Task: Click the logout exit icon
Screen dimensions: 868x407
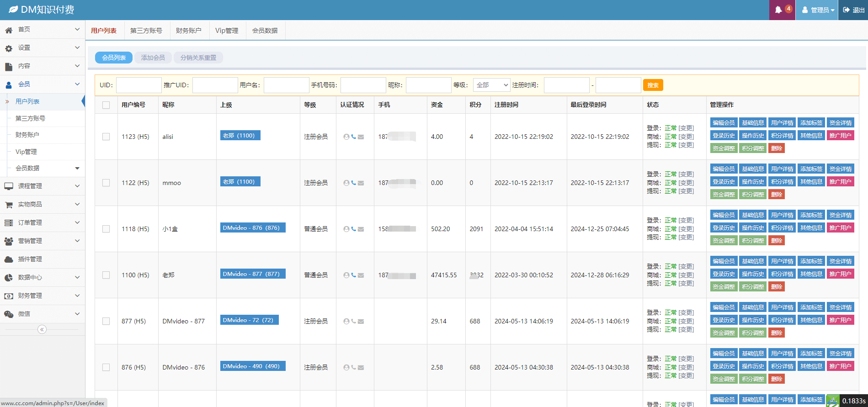Action: [x=847, y=10]
